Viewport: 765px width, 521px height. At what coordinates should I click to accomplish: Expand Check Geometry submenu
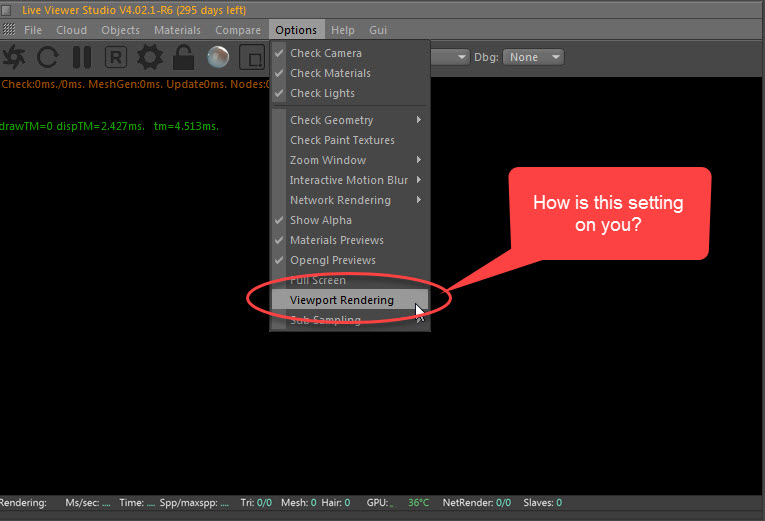[x=350, y=120]
